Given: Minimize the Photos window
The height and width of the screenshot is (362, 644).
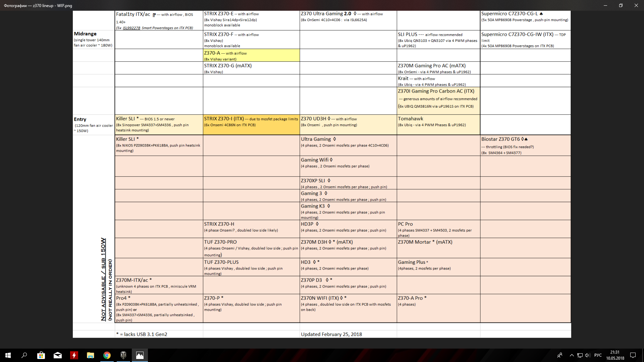Looking at the screenshot, I should tap(605, 5).
